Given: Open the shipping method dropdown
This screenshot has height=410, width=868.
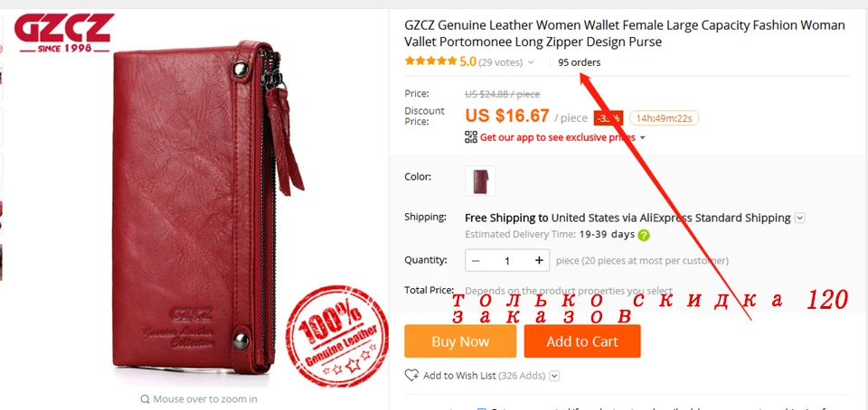Looking at the screenshot, I should (799, 218).
